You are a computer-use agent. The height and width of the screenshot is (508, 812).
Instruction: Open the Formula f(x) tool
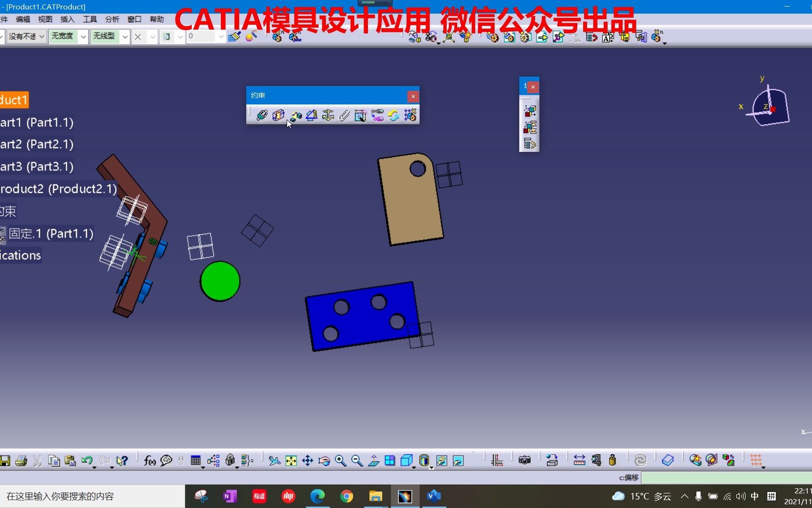pos(149,460)
